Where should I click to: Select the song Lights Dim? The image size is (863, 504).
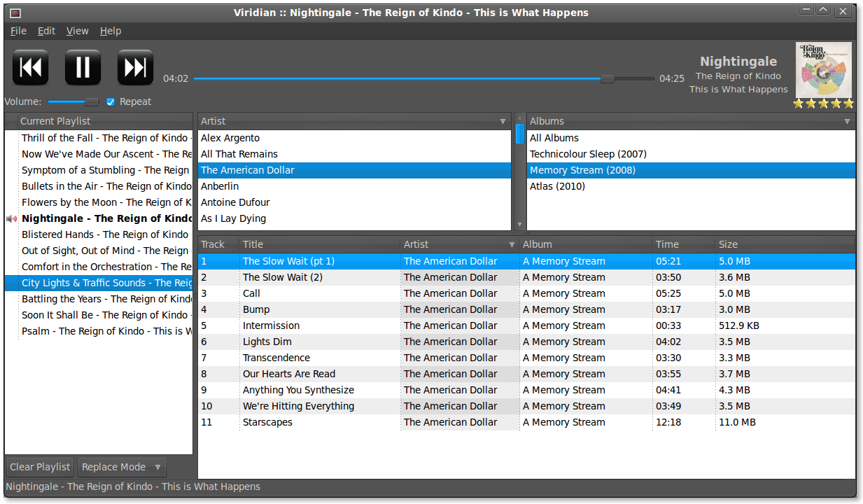[526, 342]
